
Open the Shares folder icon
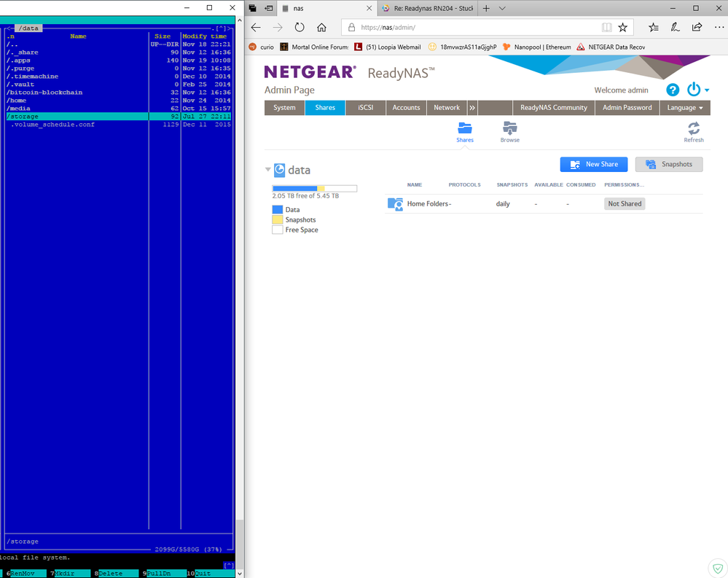[465, 128]
